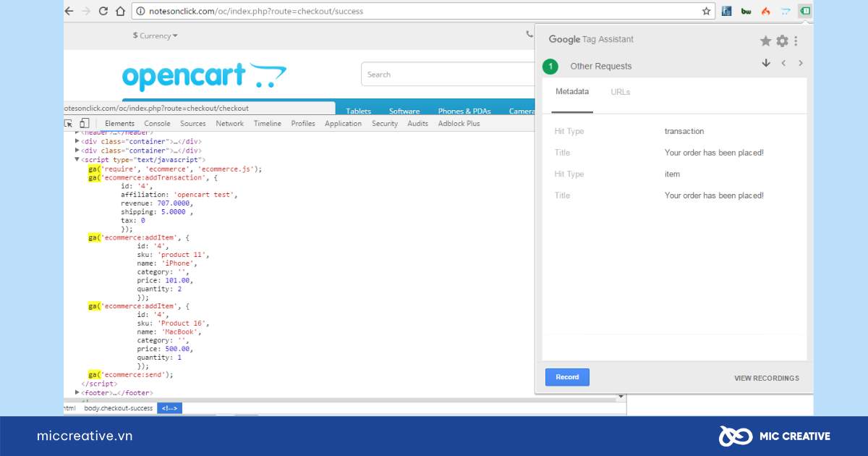Open the Application tab
This screenshot has height=456, width=868.
(x=343, y=124)
